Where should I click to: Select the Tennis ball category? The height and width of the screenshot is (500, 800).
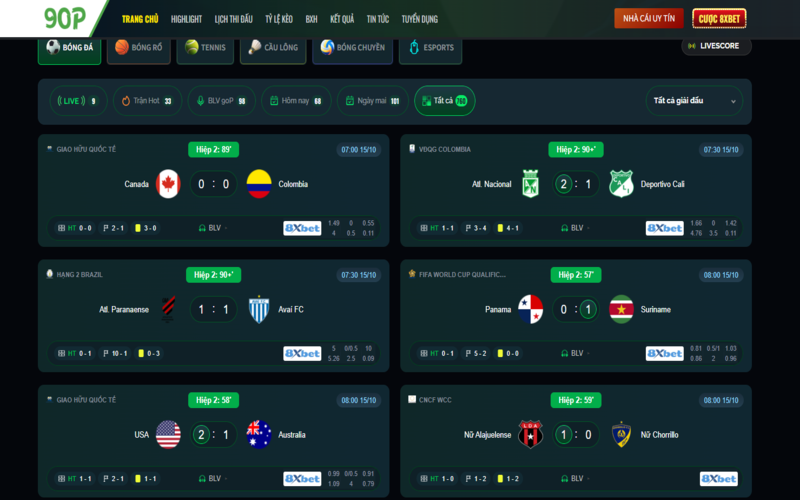pos(205,49)
